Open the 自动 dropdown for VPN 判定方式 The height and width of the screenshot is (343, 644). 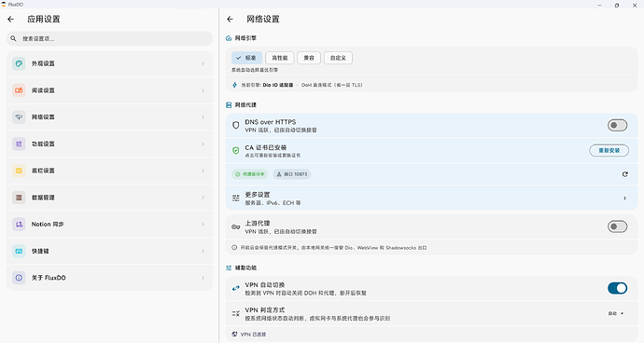tap(616, 313)
